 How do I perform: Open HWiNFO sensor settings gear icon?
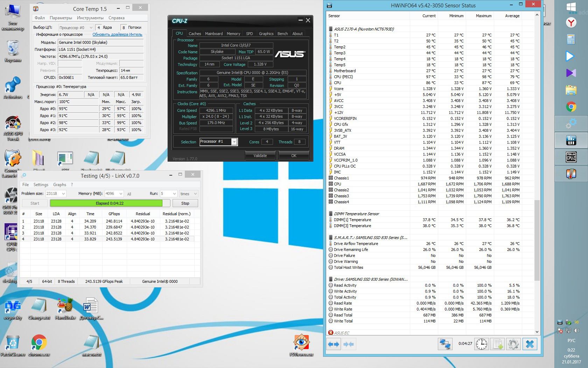513,344
